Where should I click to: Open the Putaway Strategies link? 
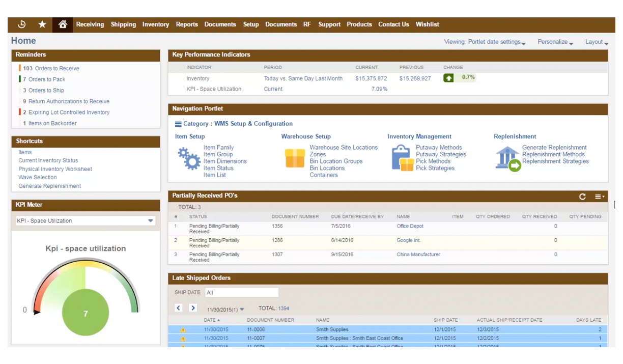[x=440, y=154]
